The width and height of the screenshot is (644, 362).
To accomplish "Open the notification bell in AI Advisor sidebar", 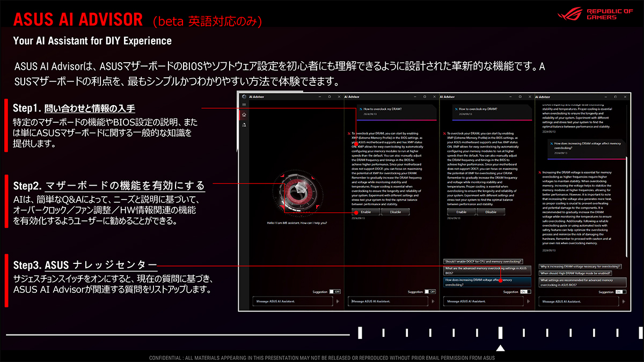I will click(x=244, y=124).
